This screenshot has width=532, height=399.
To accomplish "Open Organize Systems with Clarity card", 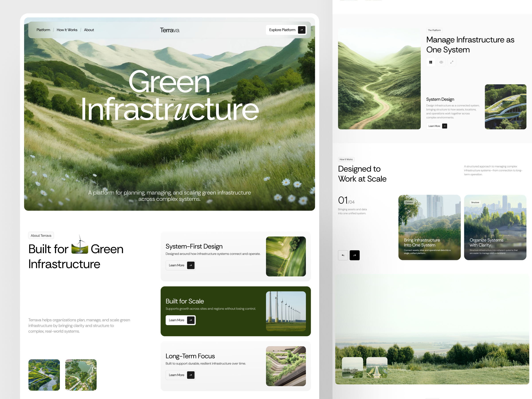I will [495, 227].
